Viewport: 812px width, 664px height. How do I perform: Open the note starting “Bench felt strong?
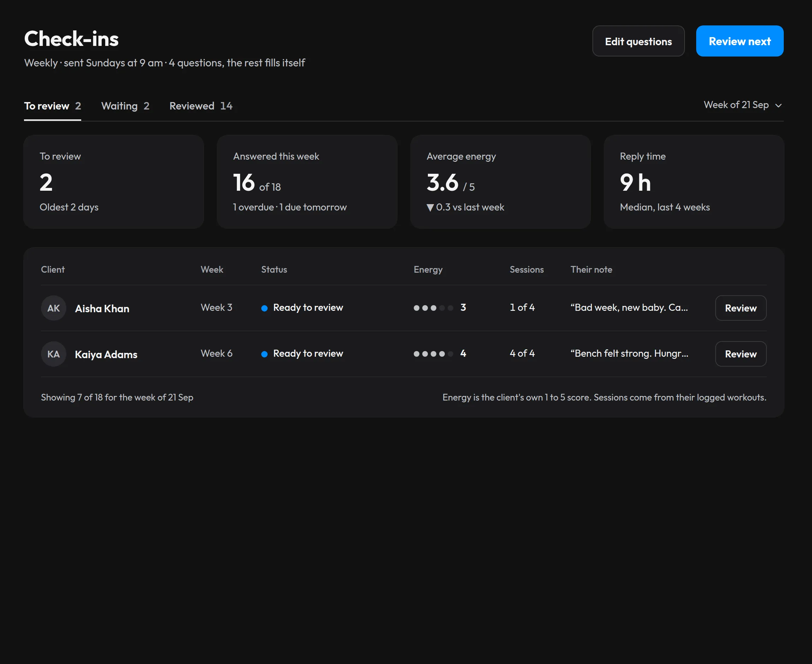(x=629, y=354)
